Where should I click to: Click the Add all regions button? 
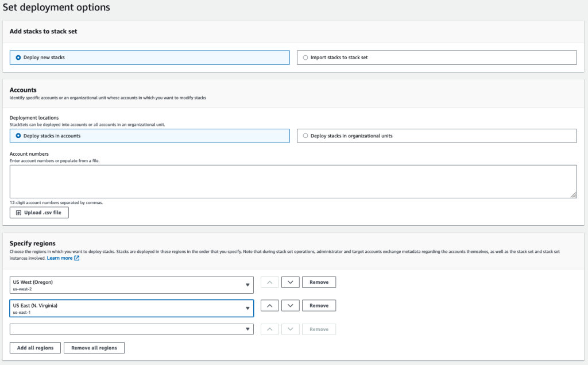tap(34, 347)
